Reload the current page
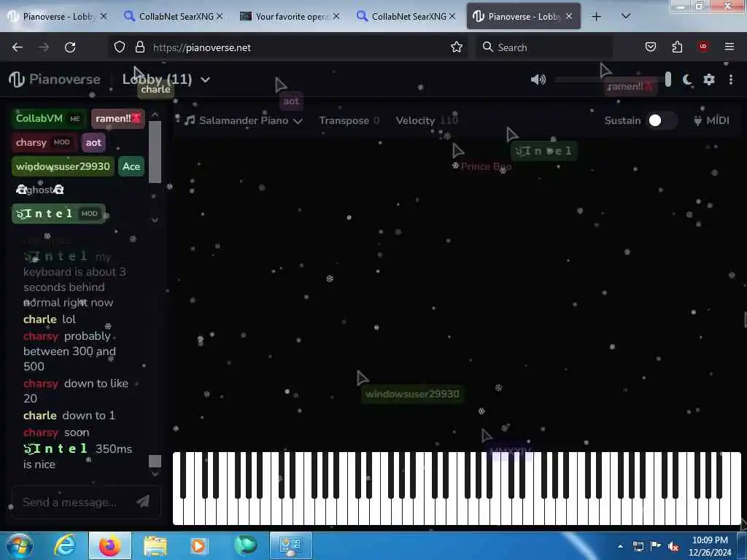 (x=70, y=47)
